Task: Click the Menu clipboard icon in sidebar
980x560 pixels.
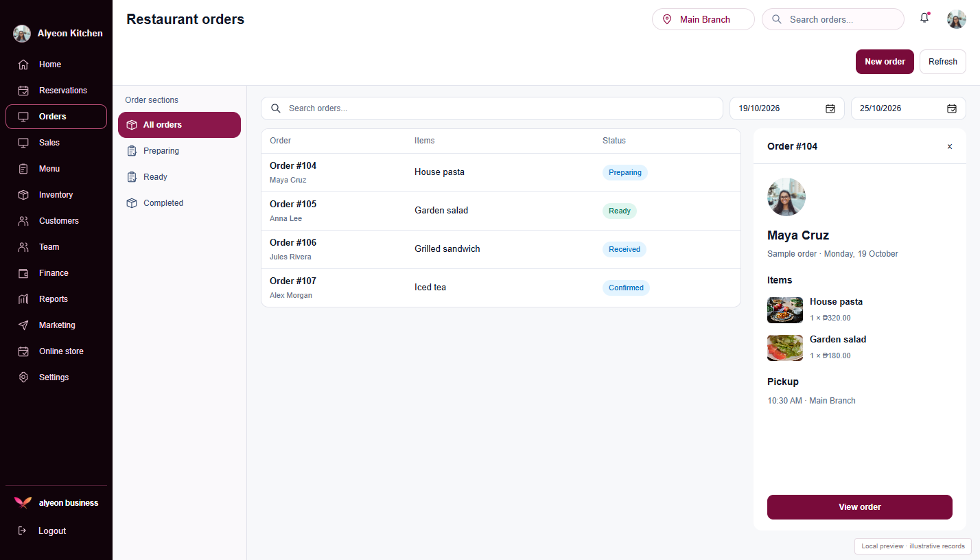Action: [x=23, y=169]
